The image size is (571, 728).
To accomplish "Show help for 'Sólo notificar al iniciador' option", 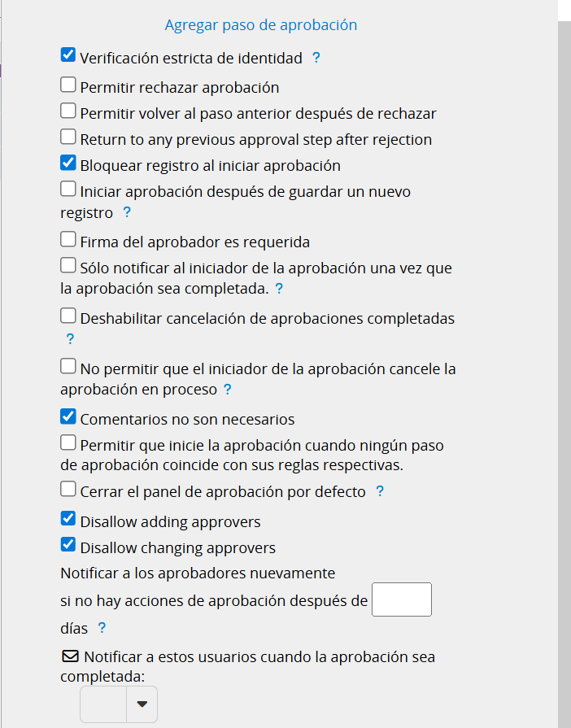I will coord(279,288).
